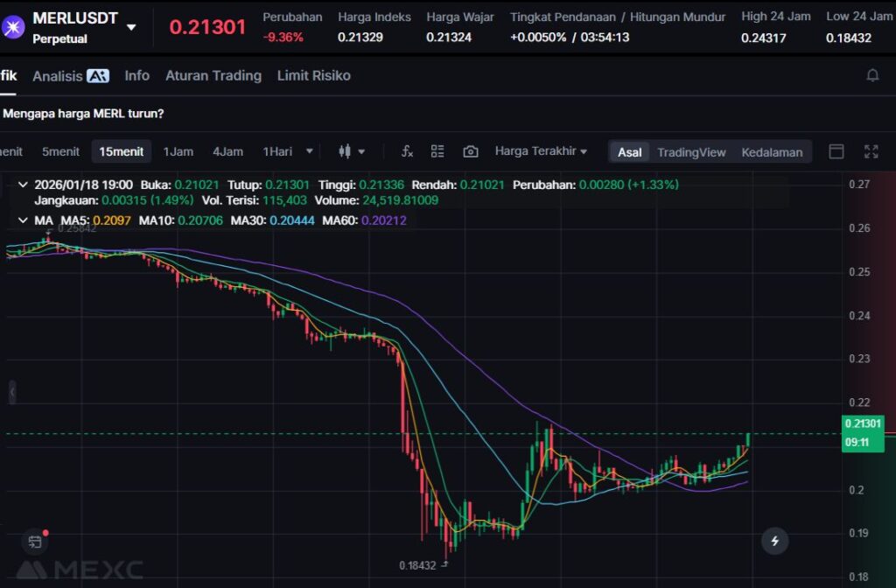Click the round icon at chart bottom-left
Screen dimensions: 896x588
(35, 542)
